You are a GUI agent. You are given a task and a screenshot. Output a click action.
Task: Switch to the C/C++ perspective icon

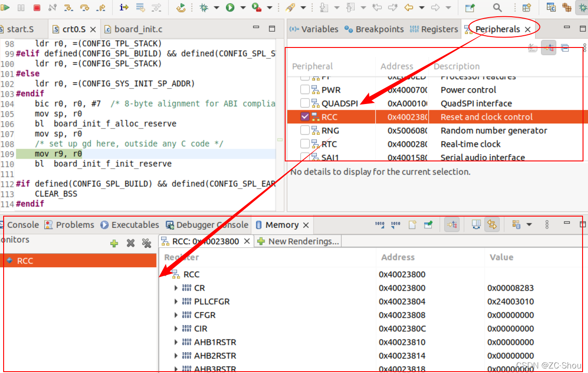pos(551,7)
